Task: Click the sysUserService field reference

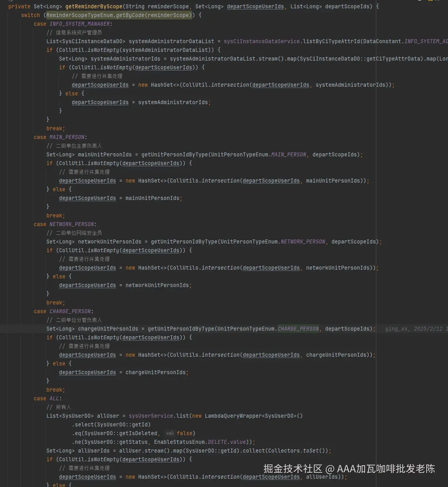Action: click(151, 416)
